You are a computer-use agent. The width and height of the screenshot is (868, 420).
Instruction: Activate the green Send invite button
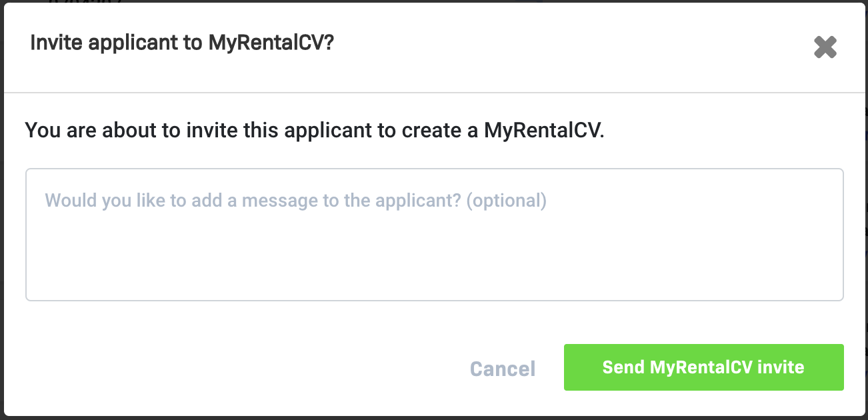pyautogui.click(x=703, y=367)
